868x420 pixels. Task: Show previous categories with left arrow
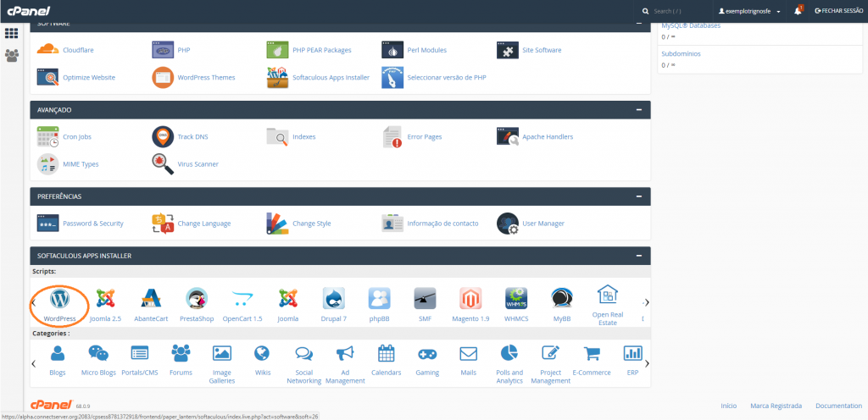point(34,363)
